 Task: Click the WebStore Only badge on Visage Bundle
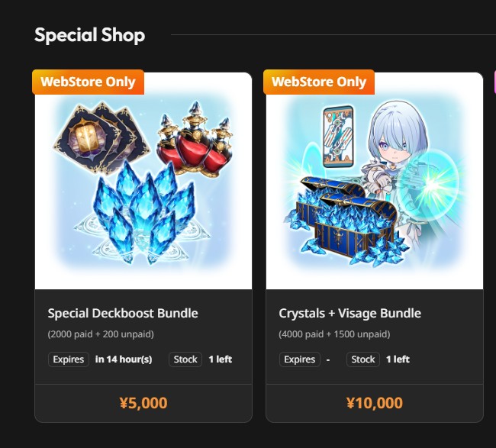tap(319, 82)
